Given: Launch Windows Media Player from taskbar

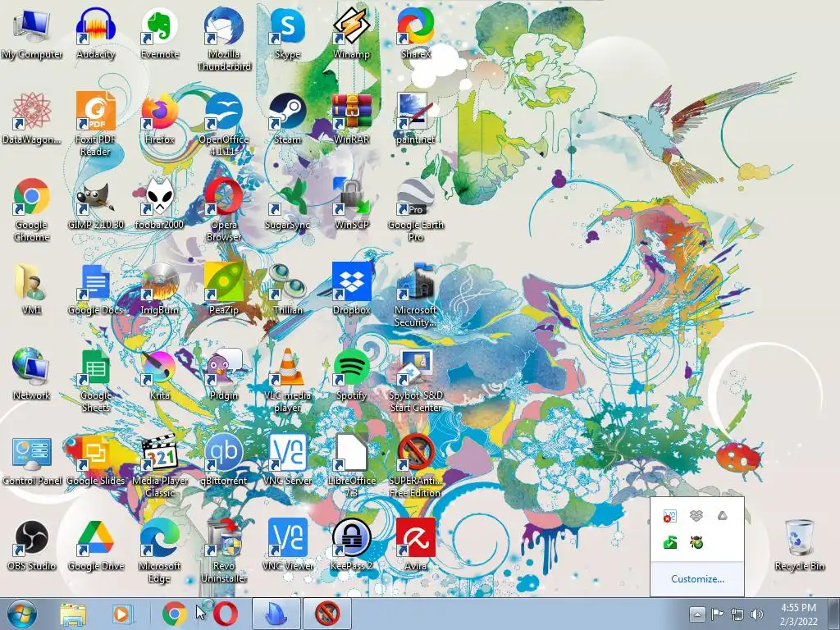Looking at the screenshot, I should coord(121,614).
